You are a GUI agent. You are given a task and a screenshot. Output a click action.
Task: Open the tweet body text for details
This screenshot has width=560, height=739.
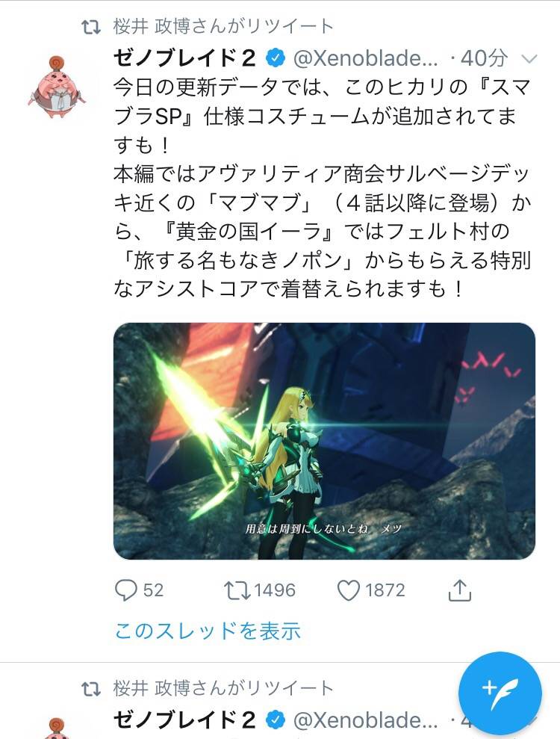(323, 188)
